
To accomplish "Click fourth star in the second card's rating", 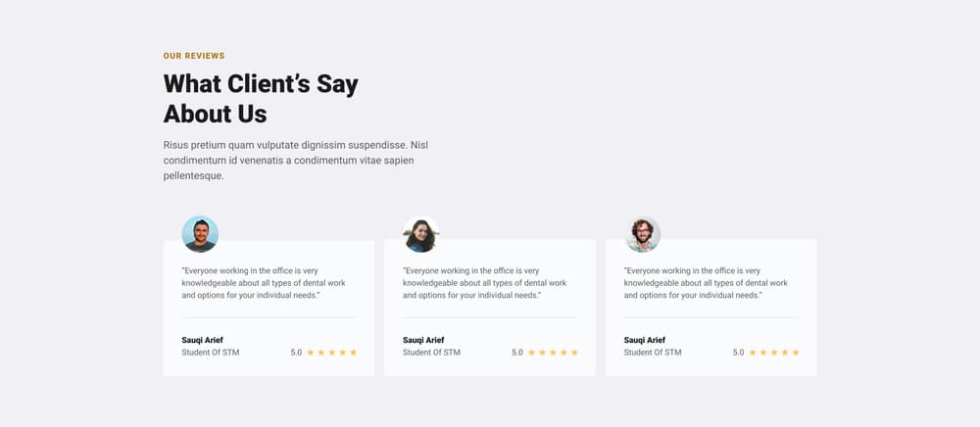I will pos(563,353).
